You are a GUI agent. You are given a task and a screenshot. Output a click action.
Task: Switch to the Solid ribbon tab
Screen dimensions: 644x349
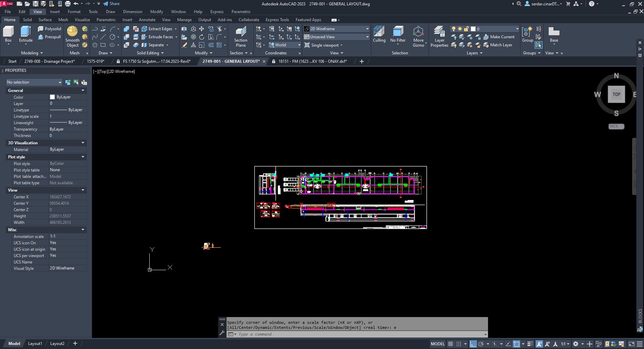27,19
